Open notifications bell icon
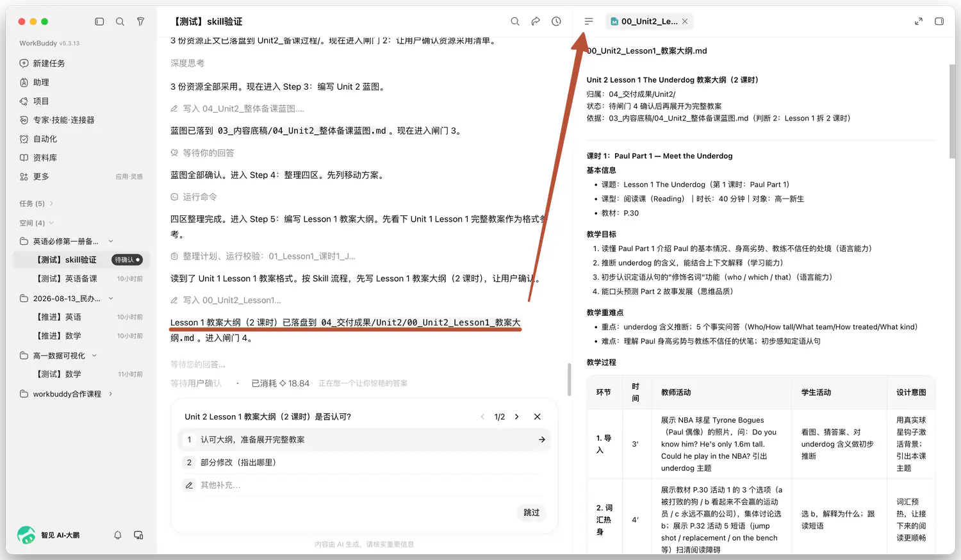Viewport: 961px width, 560px height. pyautogui.click(x=118, y=535)
